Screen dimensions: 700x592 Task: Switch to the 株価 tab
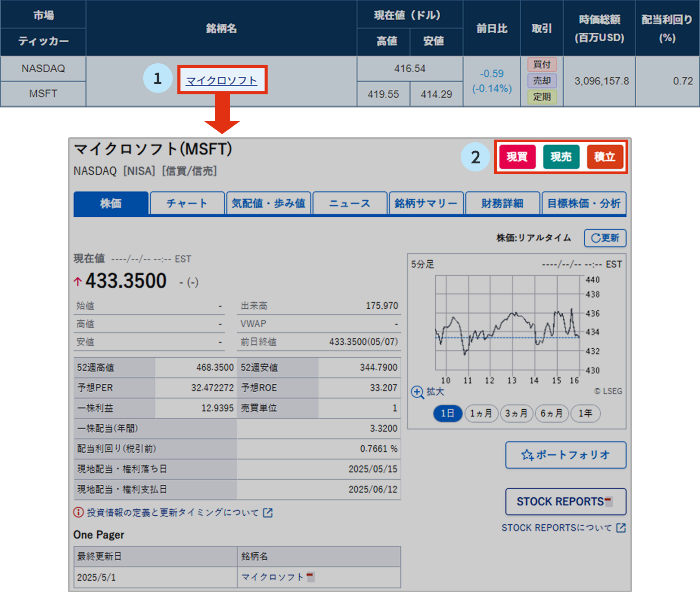111,203
